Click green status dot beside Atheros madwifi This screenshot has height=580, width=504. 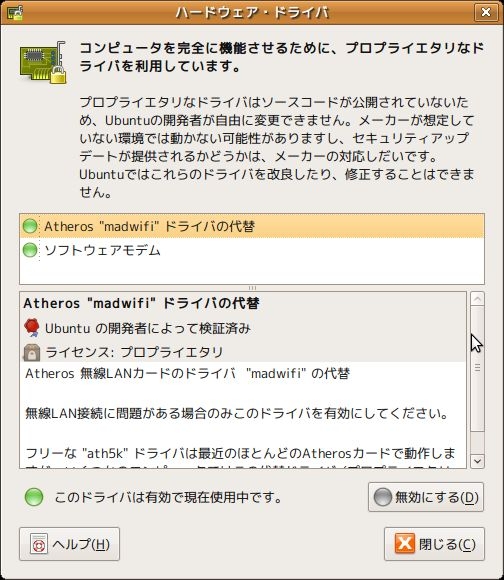pos(30,226)
